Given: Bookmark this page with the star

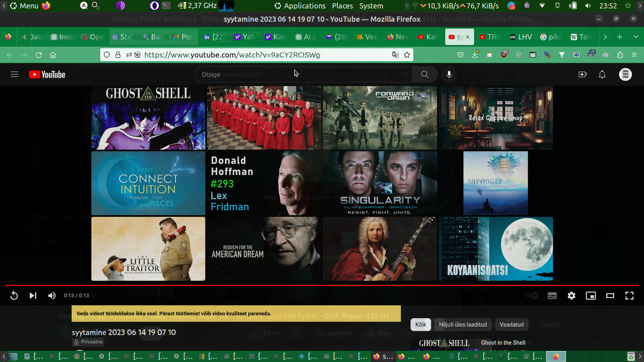Looking at the screenshot, I should 407,55.
